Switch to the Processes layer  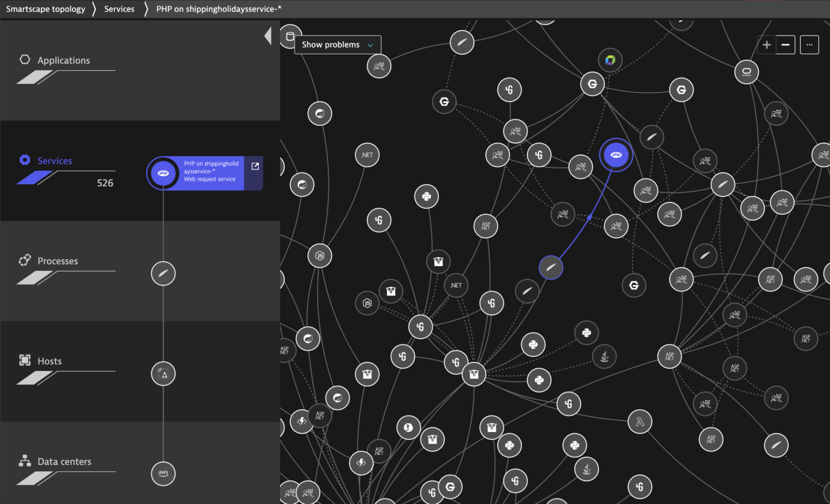pyautogui.click(x=57, y=261)
